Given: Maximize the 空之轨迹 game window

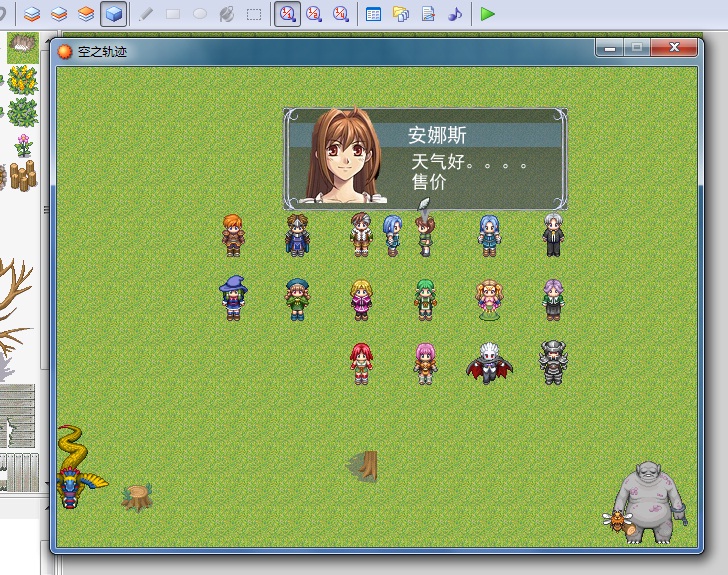Looking at the screenshot, I should tap(637, 48).
